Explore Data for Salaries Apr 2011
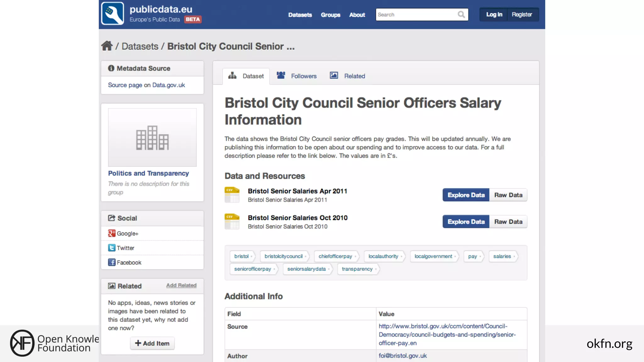This screenshot has height=362, width=644. [x=466, y=195]
